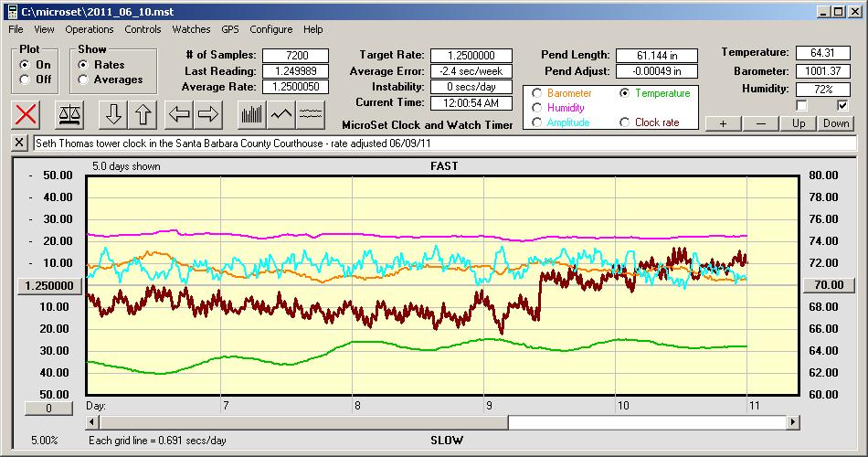Screen dimensions: 868x457
Task: Click the Last Reading field
Action: click(296, 71)
